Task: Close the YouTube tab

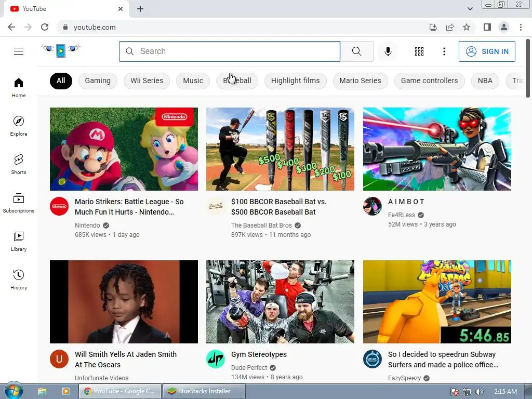Action: click(121, 9)
